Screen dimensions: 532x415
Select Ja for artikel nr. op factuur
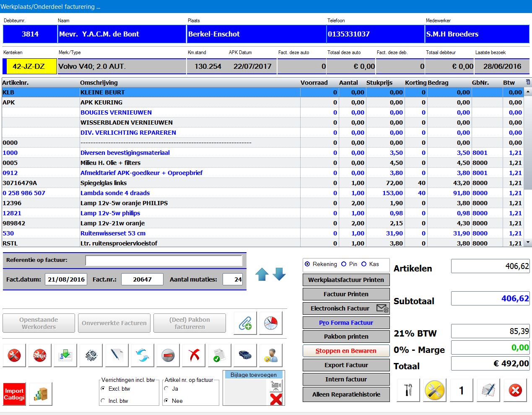166,389
